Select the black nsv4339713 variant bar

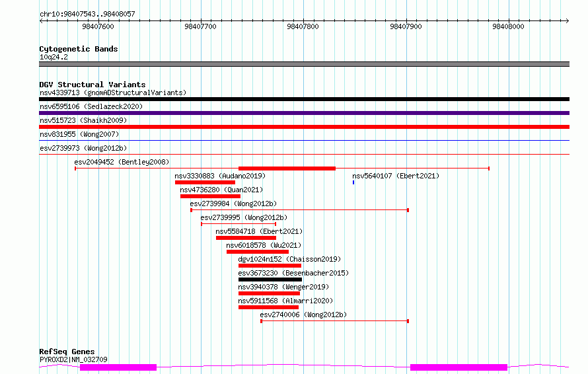point(304,99)
